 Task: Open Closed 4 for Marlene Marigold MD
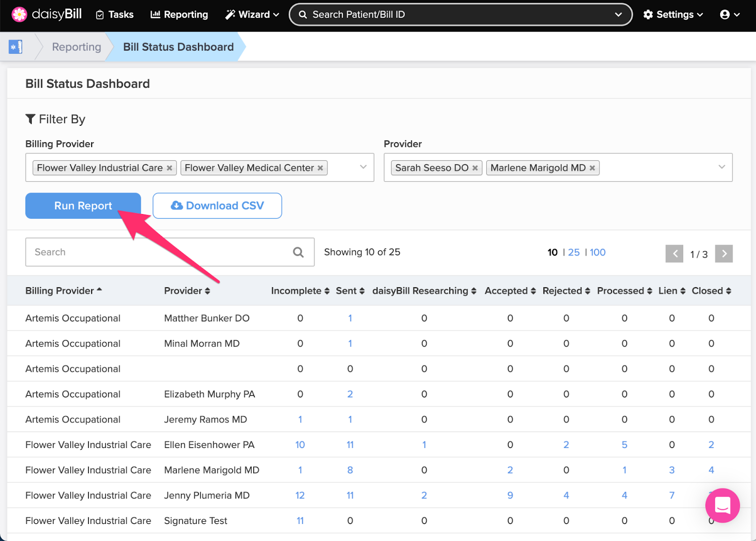[712, 470]
